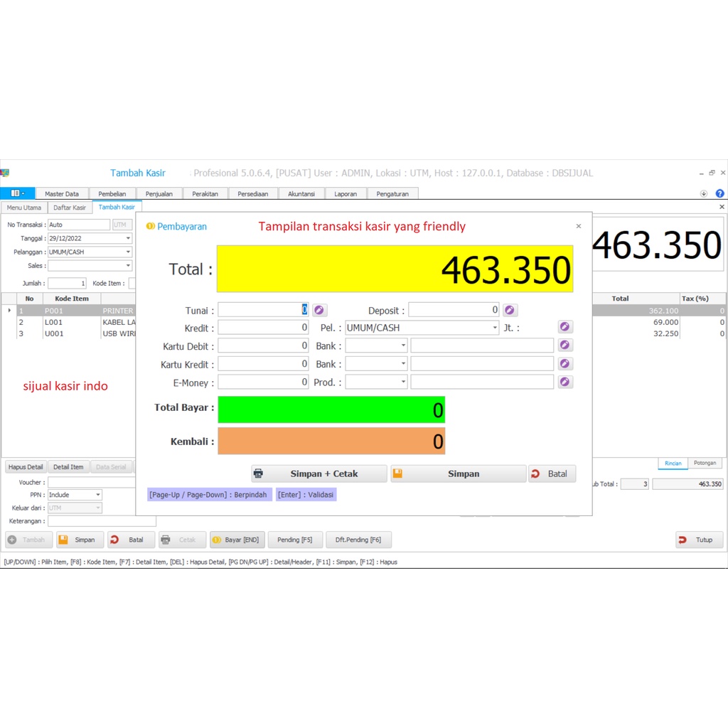Open the Bank dropdown for Kartu Debit
The width and height of the screenshot is (728, 728).
click(403, 346)
